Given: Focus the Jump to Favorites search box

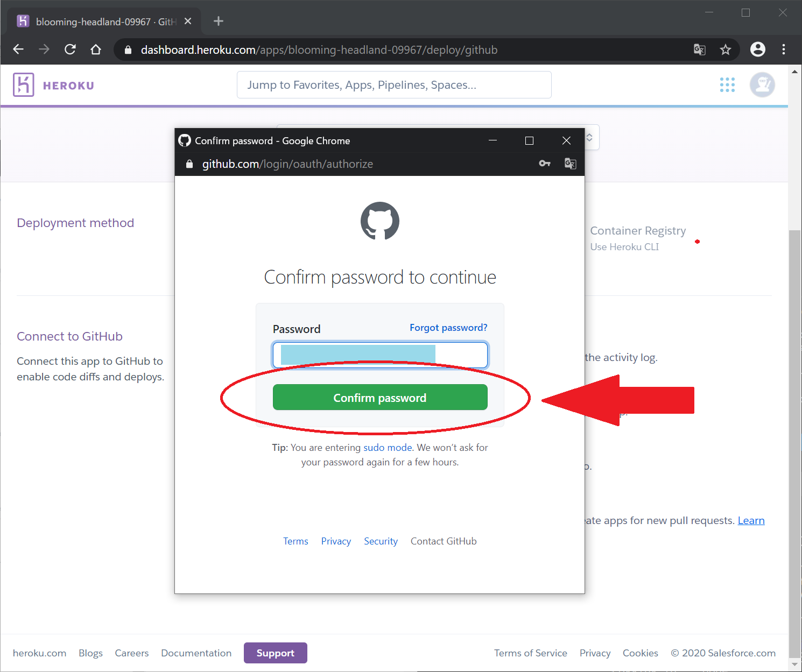Looking at the screenshot, I should (x=394, y=85).
